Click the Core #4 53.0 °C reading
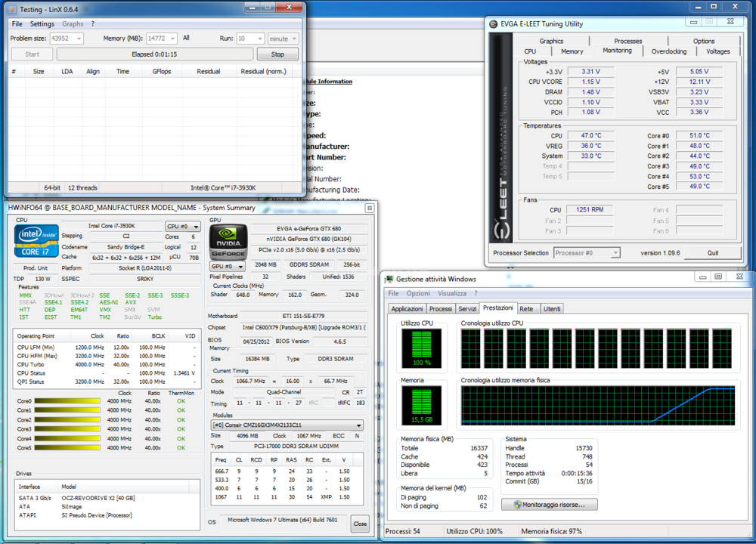Image resolution: width=756 pixels, height=544 pixels. [x=699, y=176]
